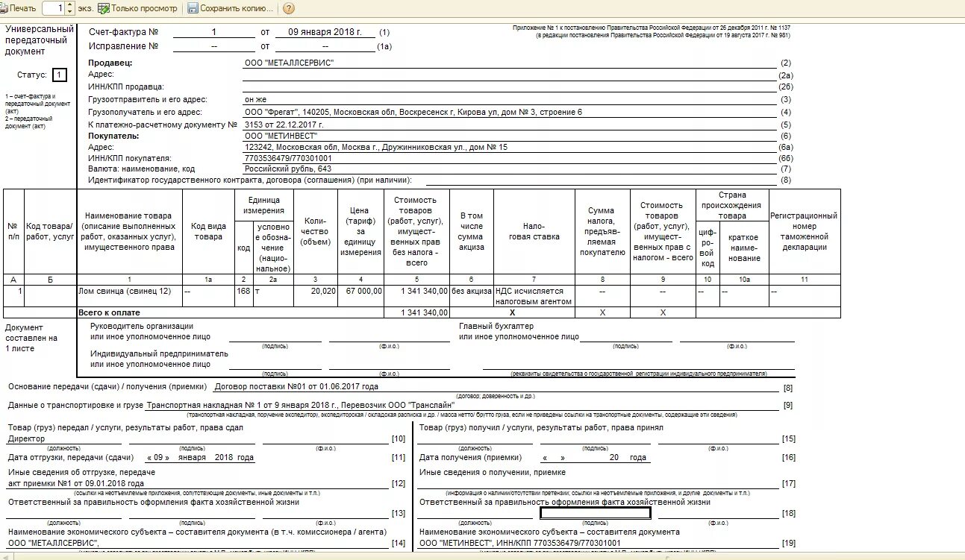
Task: Decrease the number of copies with down arrow
Action: (69, 12)
